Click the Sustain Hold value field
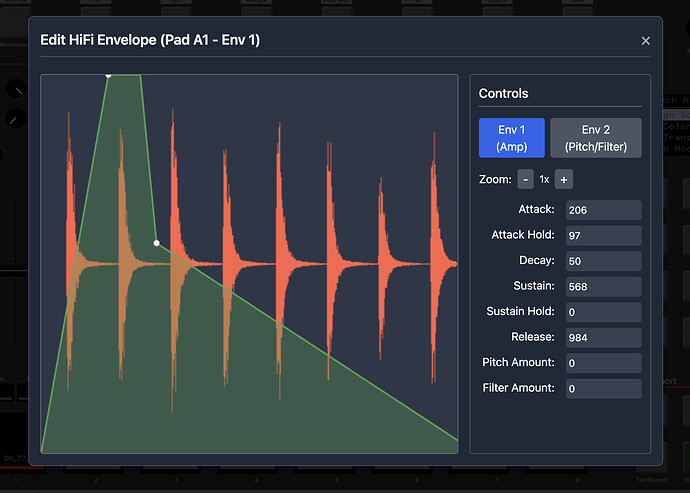The height and width of the screenshot is (493, 690). click(x=603, y=312)
